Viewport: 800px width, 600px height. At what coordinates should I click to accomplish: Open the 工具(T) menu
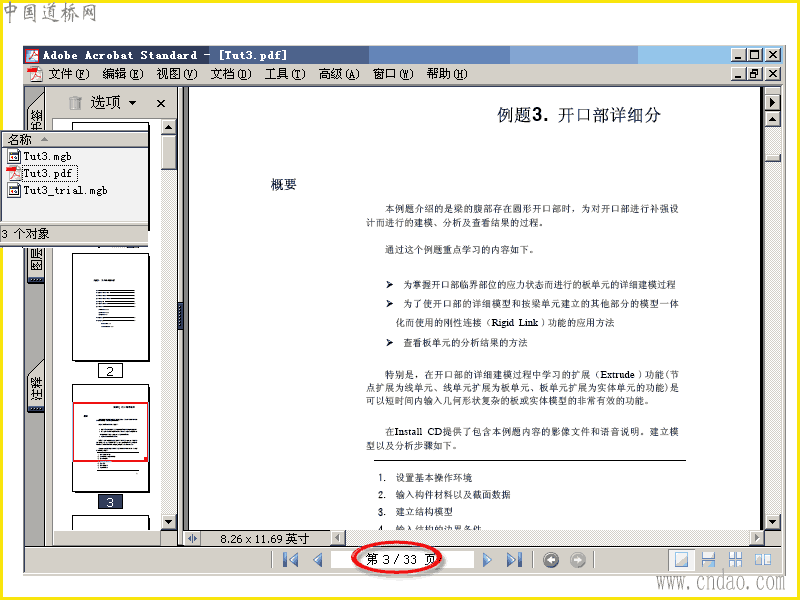(x=285, y=74)
